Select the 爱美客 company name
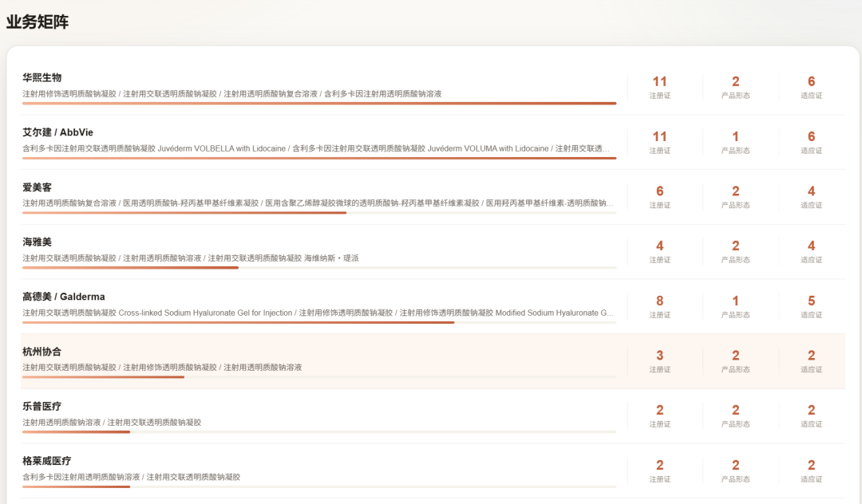Image resolution: width=862 pixels, height=504 pixels. tap(37, 187)
